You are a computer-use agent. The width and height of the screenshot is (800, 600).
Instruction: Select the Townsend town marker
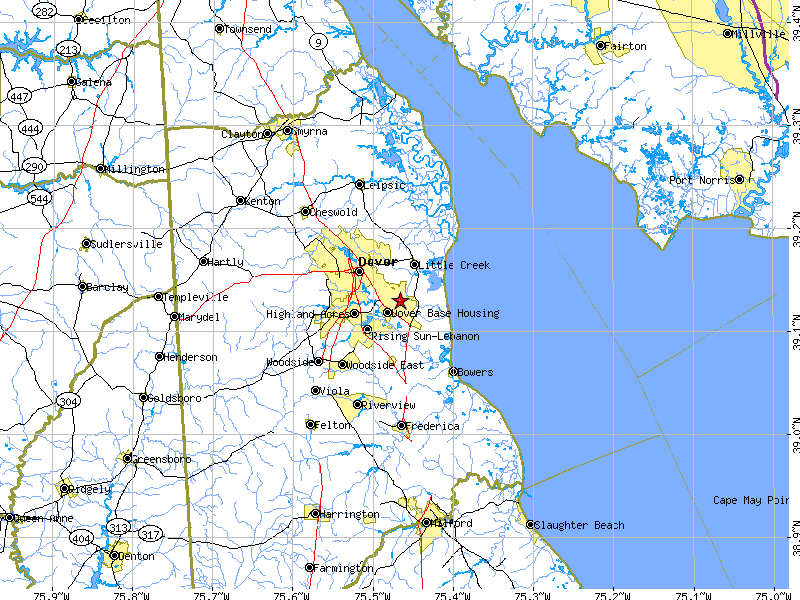pos(220,29)
